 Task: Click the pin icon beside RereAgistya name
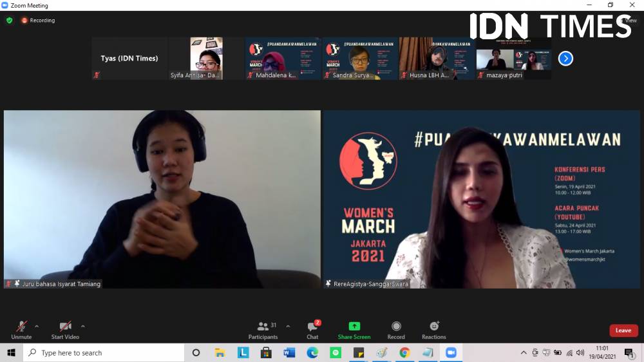point(328,283)
